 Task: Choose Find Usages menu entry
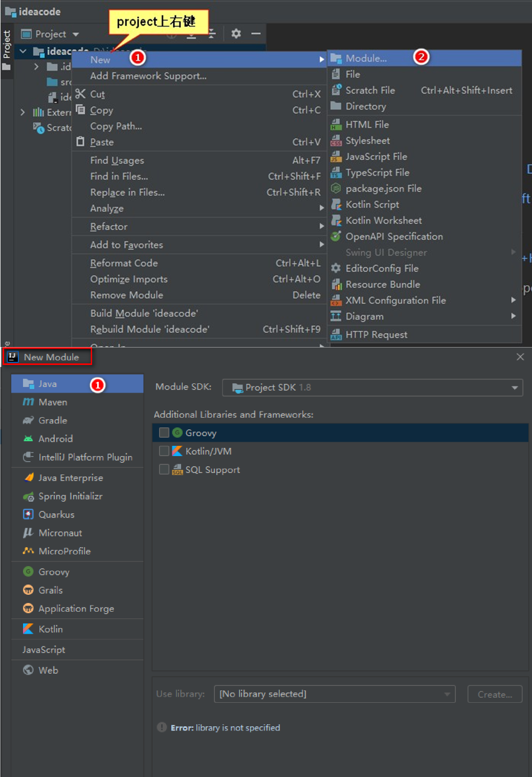tap(199, 160)
